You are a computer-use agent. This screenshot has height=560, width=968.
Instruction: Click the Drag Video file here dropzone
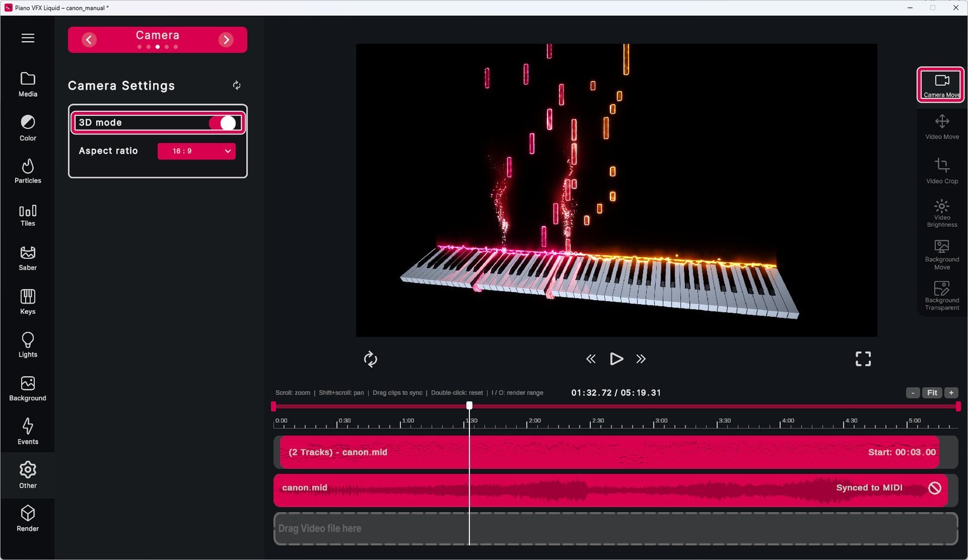pos(616,529)
